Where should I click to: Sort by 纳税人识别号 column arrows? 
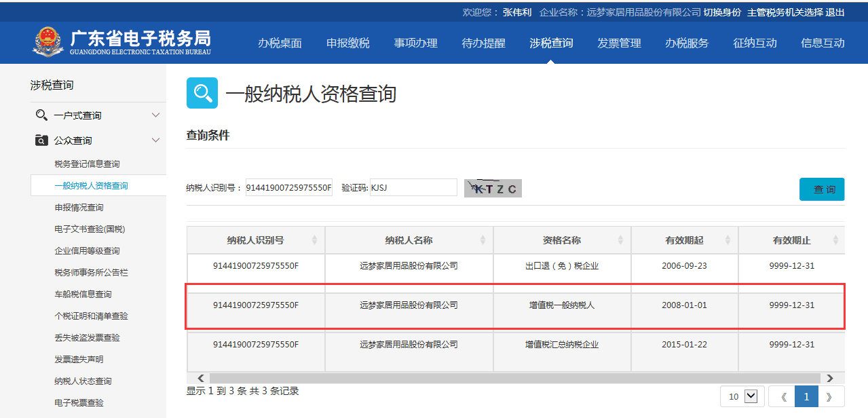[x=314, y=240]
